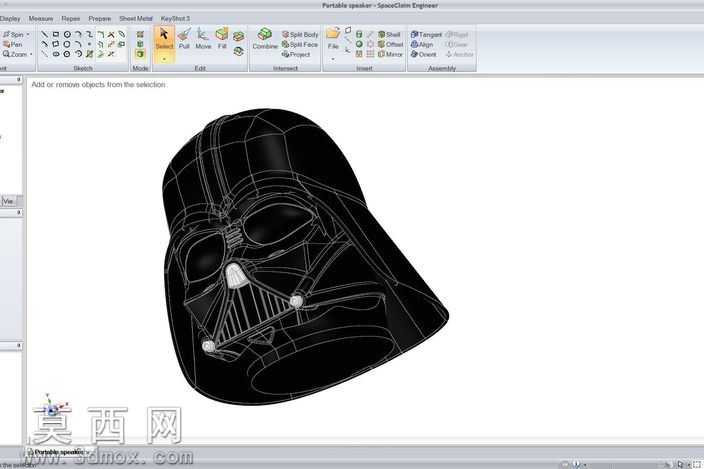Activate the Move tool
This screenshot has width=704, height=469.
pos(203,38)
